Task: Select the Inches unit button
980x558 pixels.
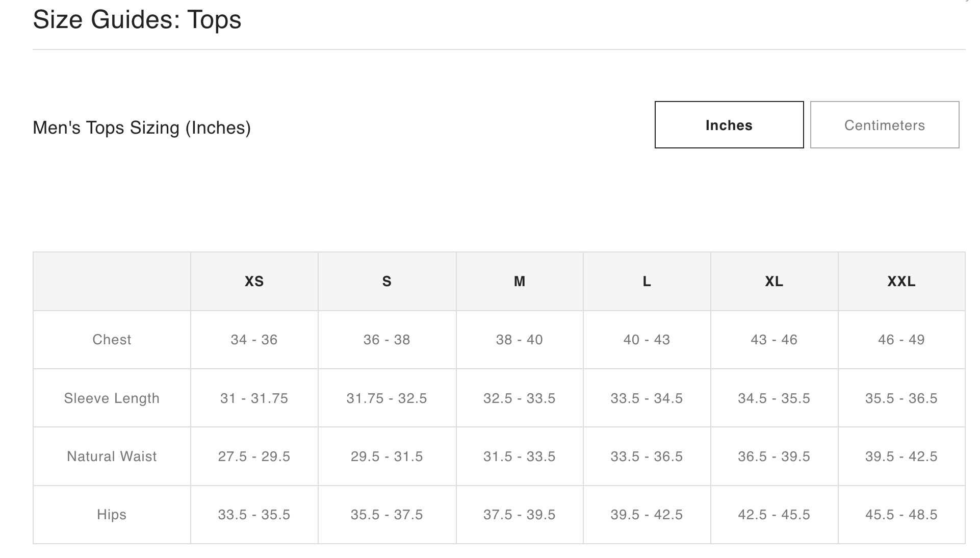Action: point(729,125)
